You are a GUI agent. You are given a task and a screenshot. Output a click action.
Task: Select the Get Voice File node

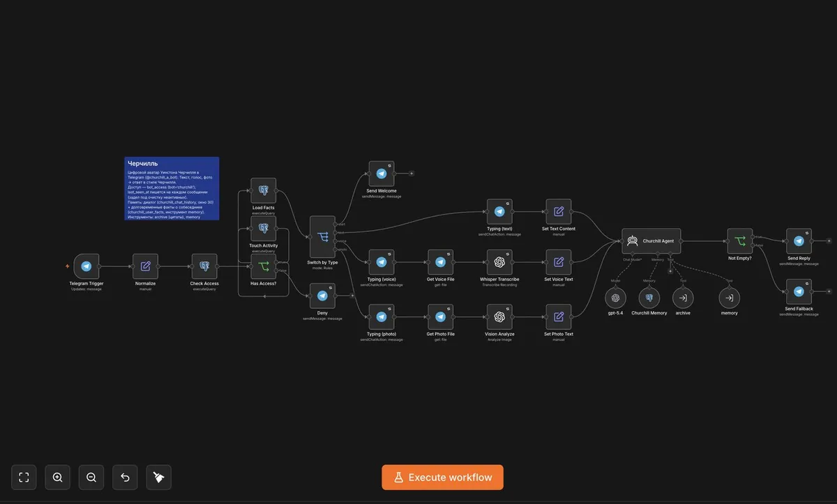[x=440, y=262]
